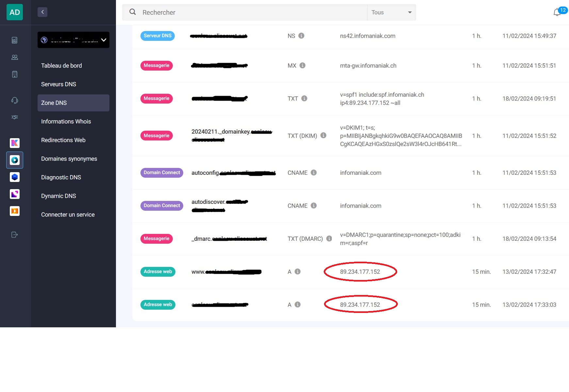
Task: Open the users icon in the sidebar
Action: tap(14, 57)
